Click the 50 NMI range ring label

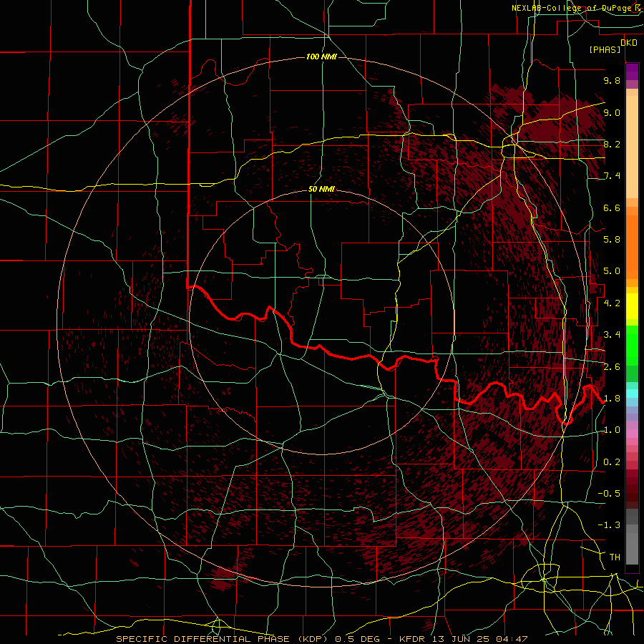pyautogui.click(x=321, y=190)
